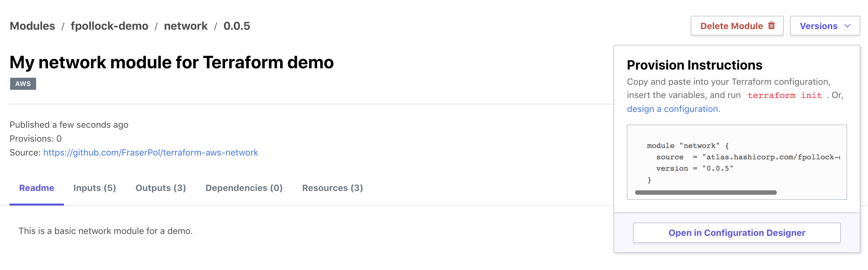Go to Modules breadcrumb
Screen dimensions: 868x270
coord(32,26)
